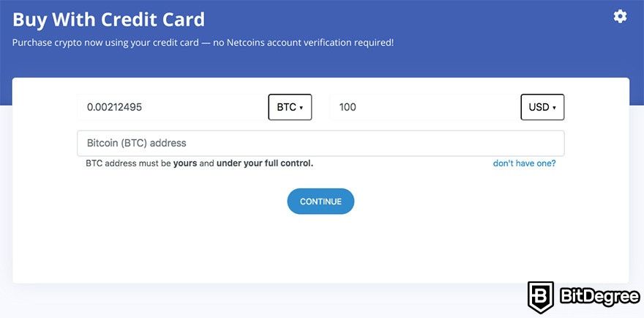
Task: Click the small caret arrow beside BTC
Action: click(301, 108)
